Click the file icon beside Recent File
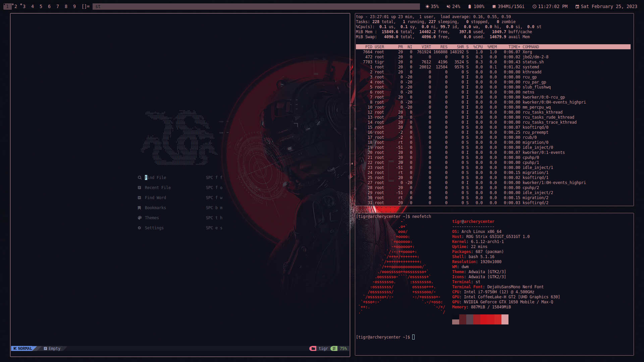644x362 pixels. coord(140,188)
